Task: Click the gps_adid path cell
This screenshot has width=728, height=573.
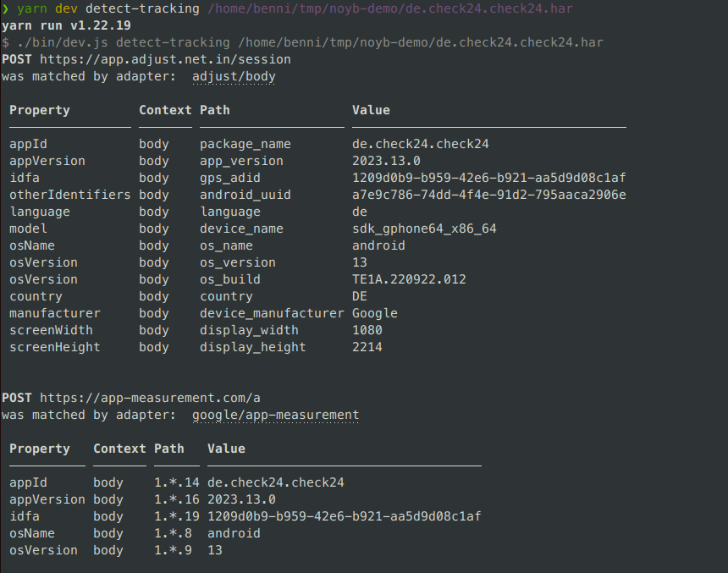Action: (x=230, y=178)
